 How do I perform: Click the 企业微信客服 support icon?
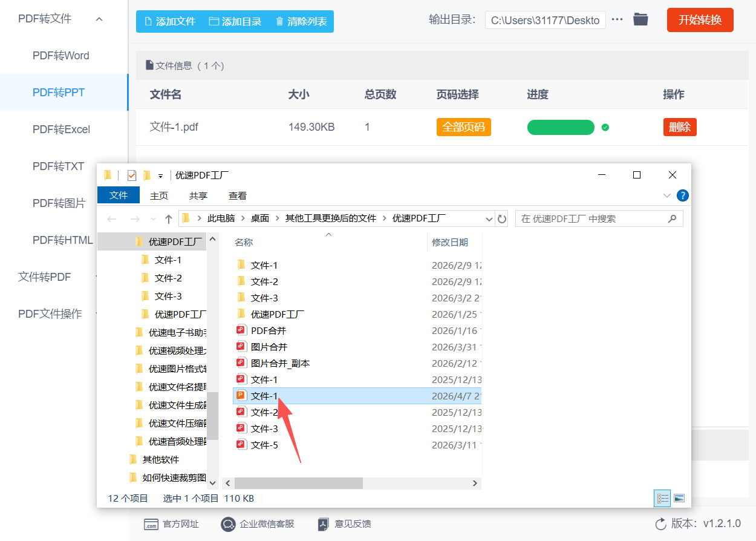(227, 524)
